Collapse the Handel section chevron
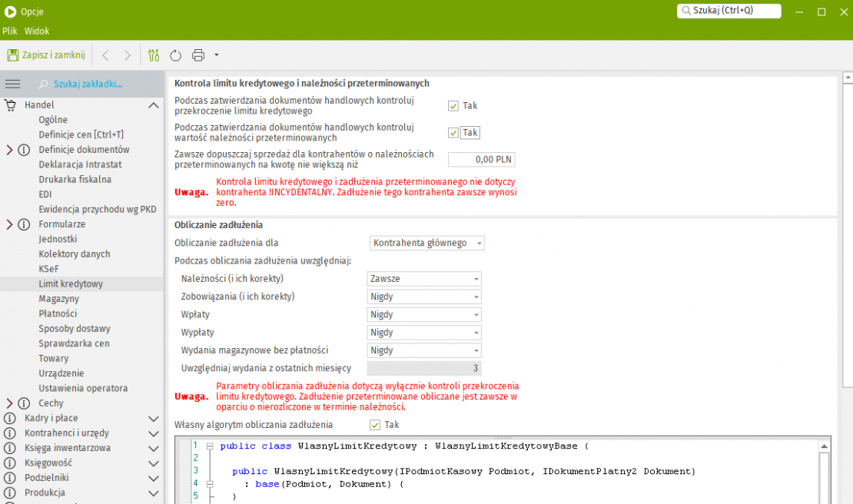853x504 pixels. tap(153, 105)
